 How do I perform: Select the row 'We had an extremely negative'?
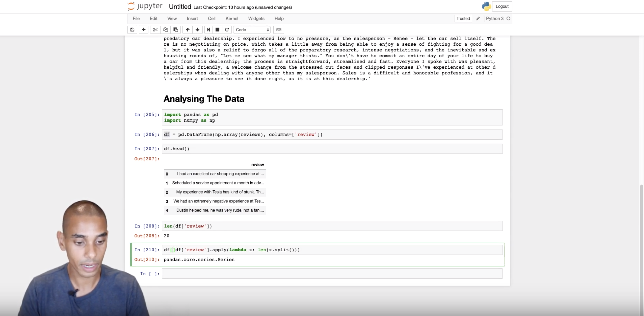[x=215, y=201]
